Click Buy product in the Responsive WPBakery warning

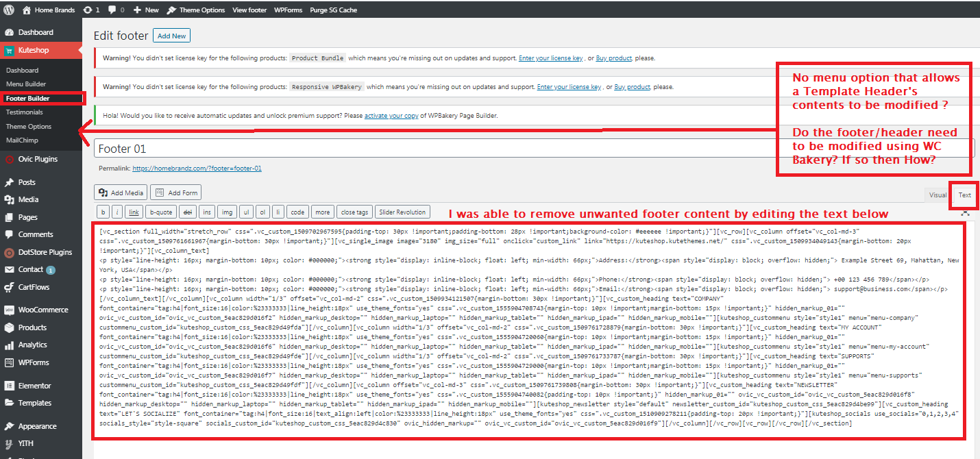633,87
